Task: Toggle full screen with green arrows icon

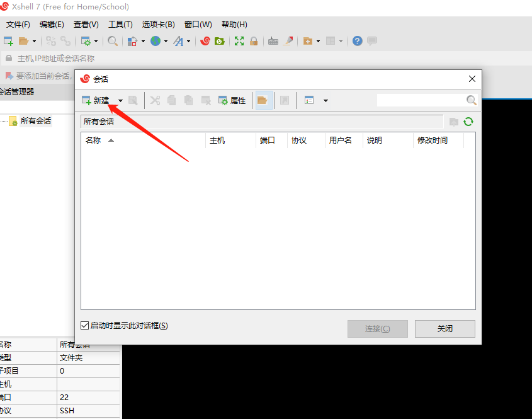Action: point(239,41)
